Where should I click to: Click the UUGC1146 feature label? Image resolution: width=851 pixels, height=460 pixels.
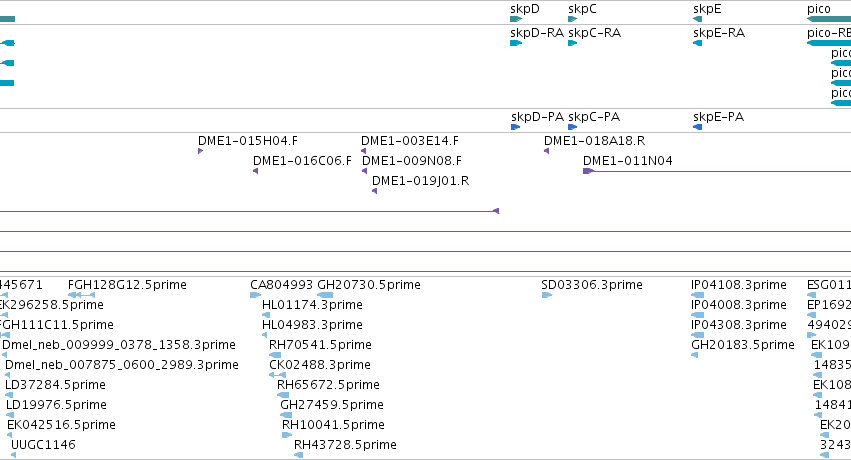pos(43,445)
